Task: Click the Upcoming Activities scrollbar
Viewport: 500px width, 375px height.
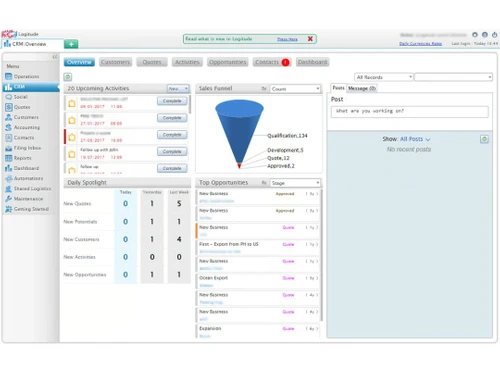Action: [190, 105]
